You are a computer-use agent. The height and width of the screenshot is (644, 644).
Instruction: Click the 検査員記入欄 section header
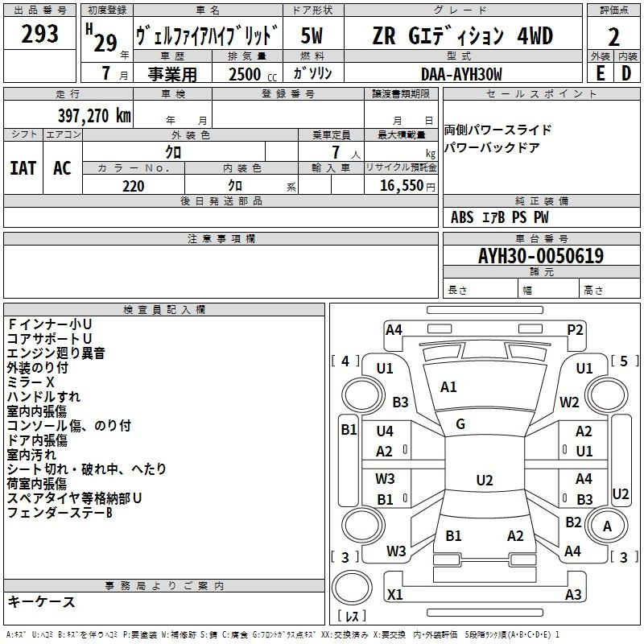click(x=164, y=310)
